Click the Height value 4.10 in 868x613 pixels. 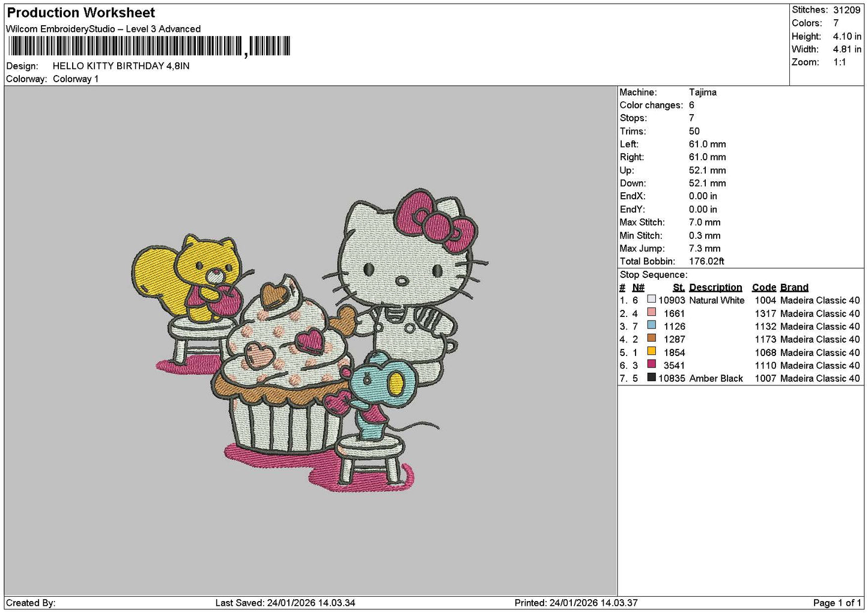847,37
